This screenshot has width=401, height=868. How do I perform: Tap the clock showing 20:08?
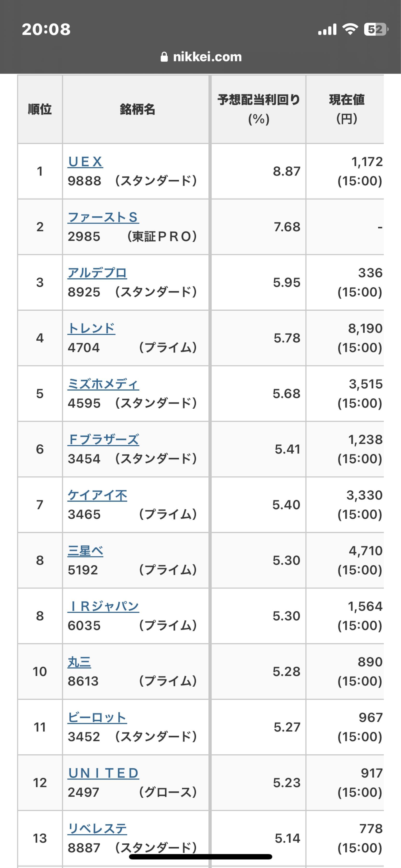46,30
